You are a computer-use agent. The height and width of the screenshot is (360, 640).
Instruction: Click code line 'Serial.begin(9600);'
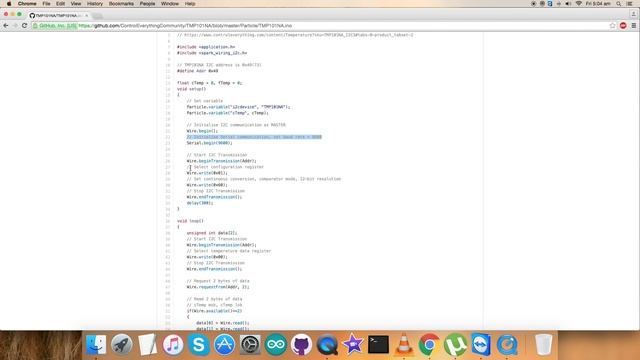click(x=209, y=143)
